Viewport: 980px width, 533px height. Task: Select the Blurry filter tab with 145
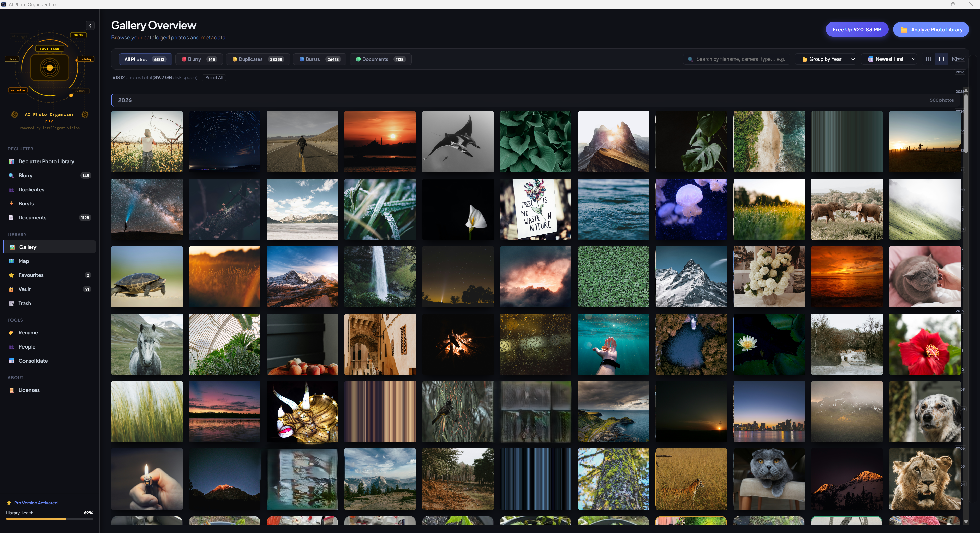pos(199,59)
